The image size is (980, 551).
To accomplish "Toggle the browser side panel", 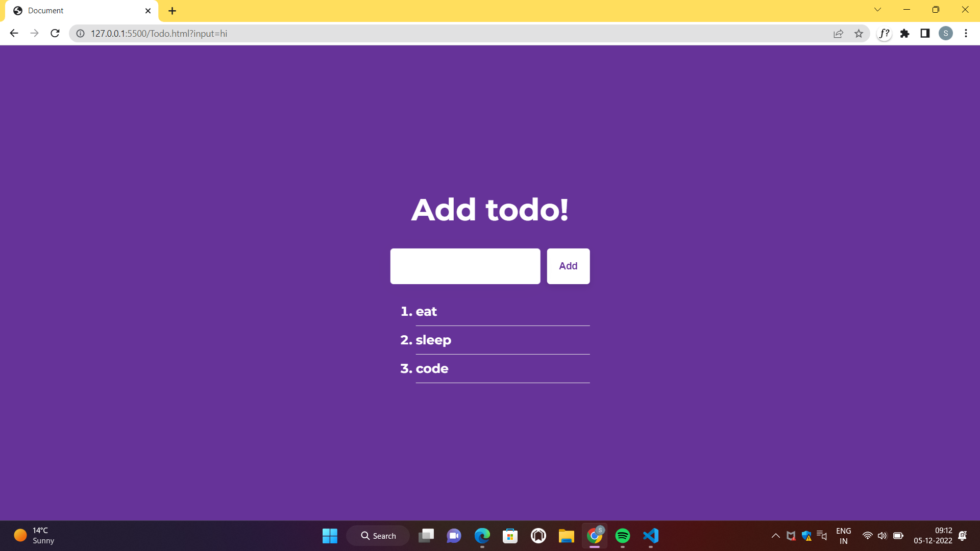I will (925, 34).
